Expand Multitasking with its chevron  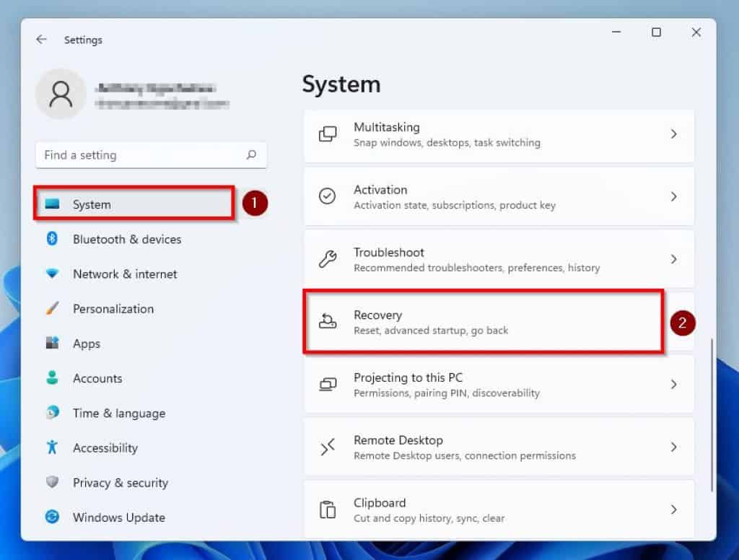674,134
